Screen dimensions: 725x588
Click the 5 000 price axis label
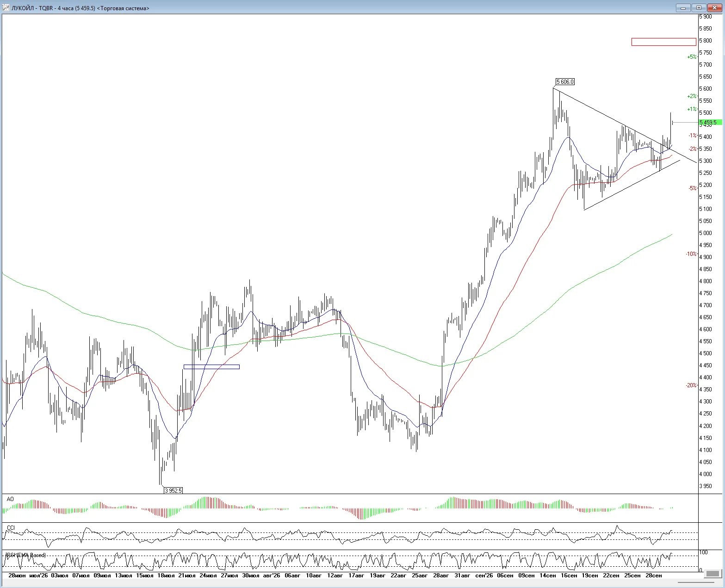click(706, 233)
